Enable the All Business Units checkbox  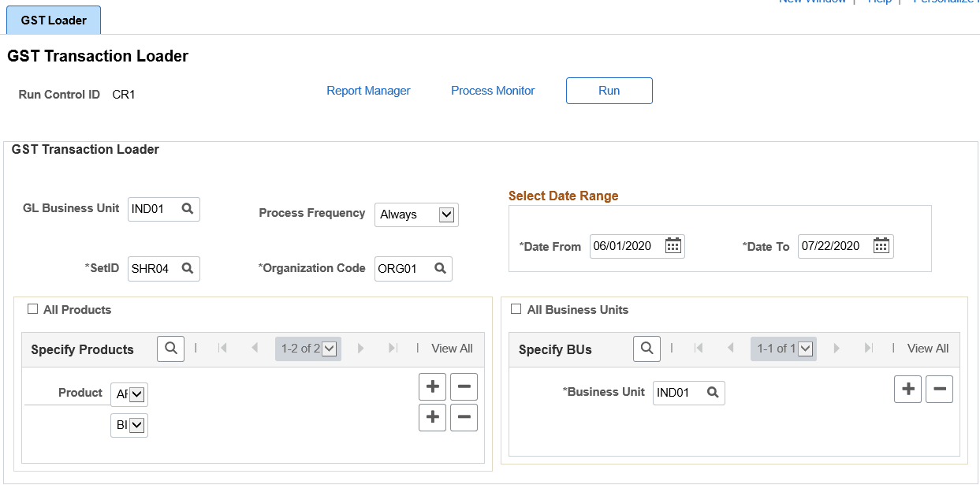(x=516, y=309)
